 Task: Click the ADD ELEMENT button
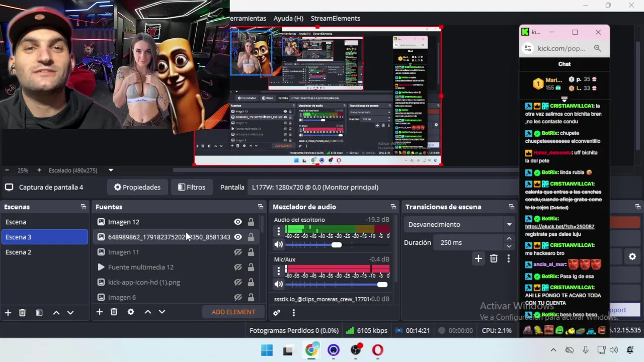[233, 312]
